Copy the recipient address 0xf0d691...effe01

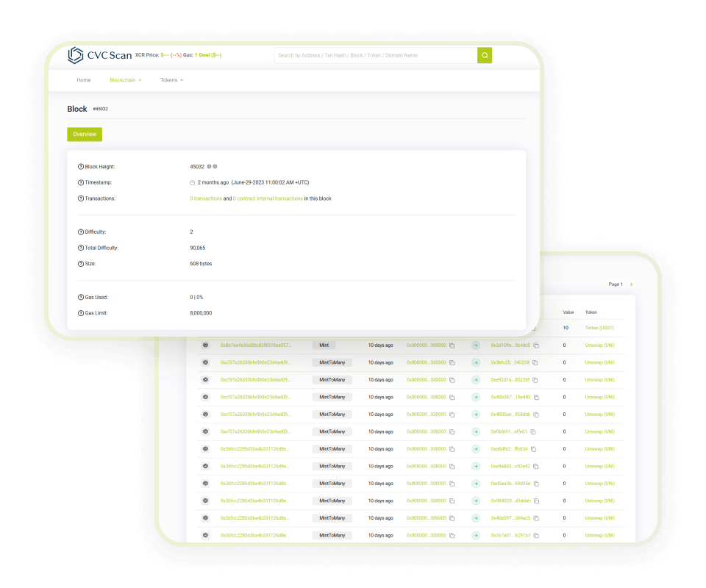pos(533,431)
